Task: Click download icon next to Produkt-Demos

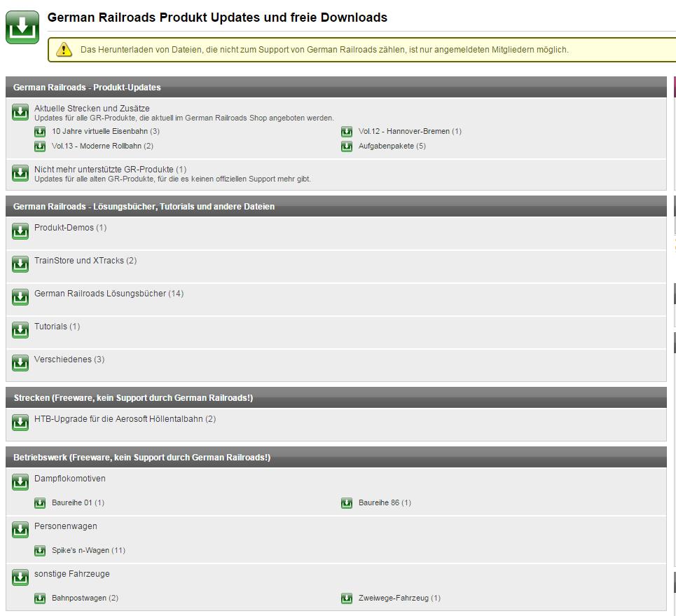Action: [x=20, y=231]
